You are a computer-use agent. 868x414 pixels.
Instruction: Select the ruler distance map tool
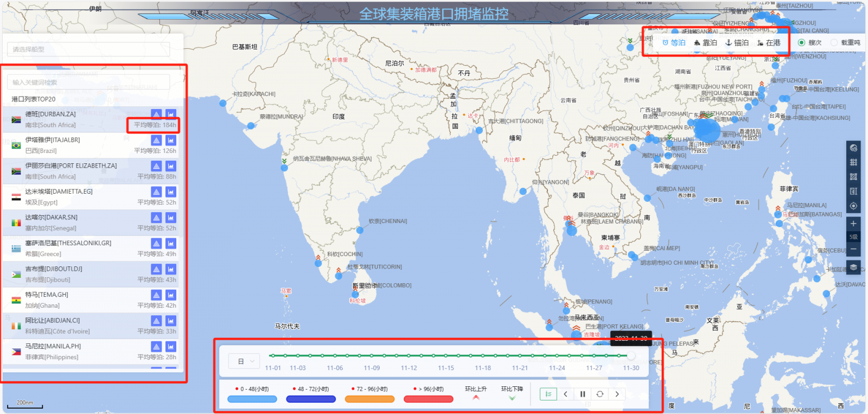click(853, 191)
